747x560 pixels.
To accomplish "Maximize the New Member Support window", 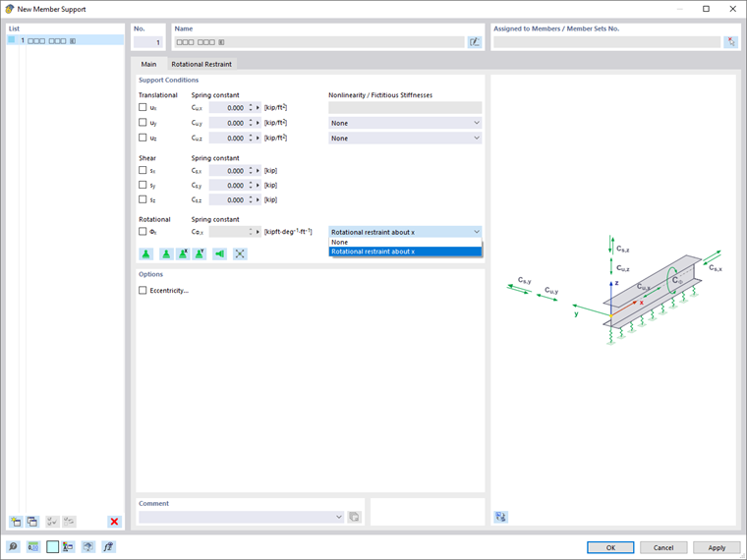I will pyautogui.click(x=706, y=9).
